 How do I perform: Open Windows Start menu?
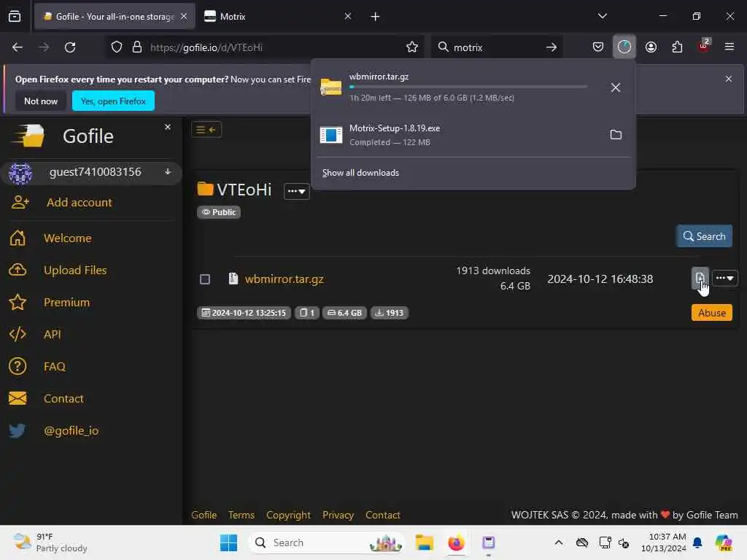pos(228,542)
